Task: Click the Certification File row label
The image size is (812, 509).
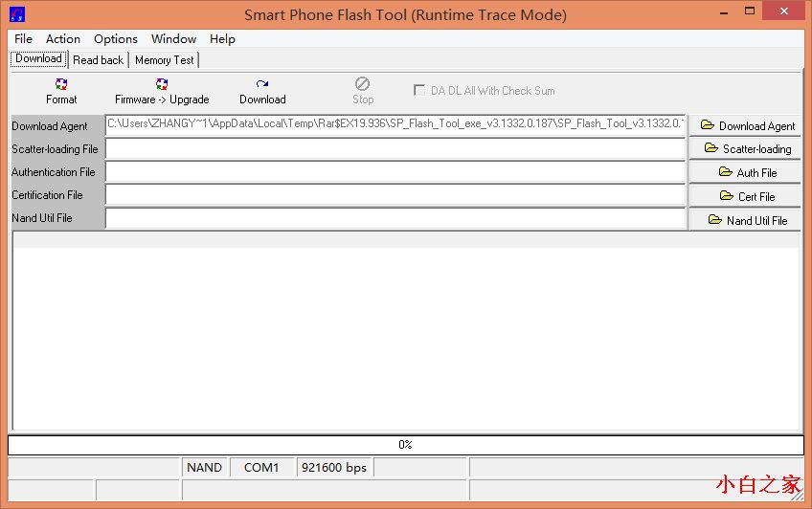Action: pos(47,195)
